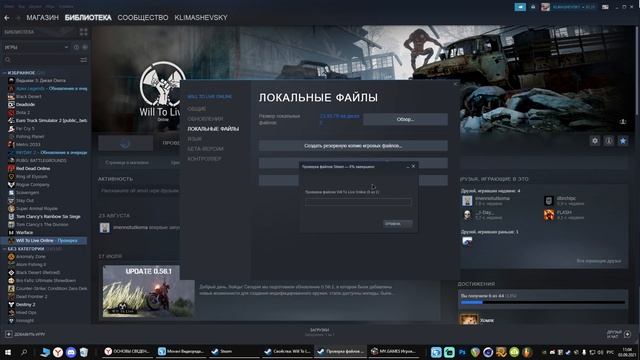This screenshot has height=360, width=640.
Task: Open Photoshop icon in taskbar
Action: [x=462, y=352]
